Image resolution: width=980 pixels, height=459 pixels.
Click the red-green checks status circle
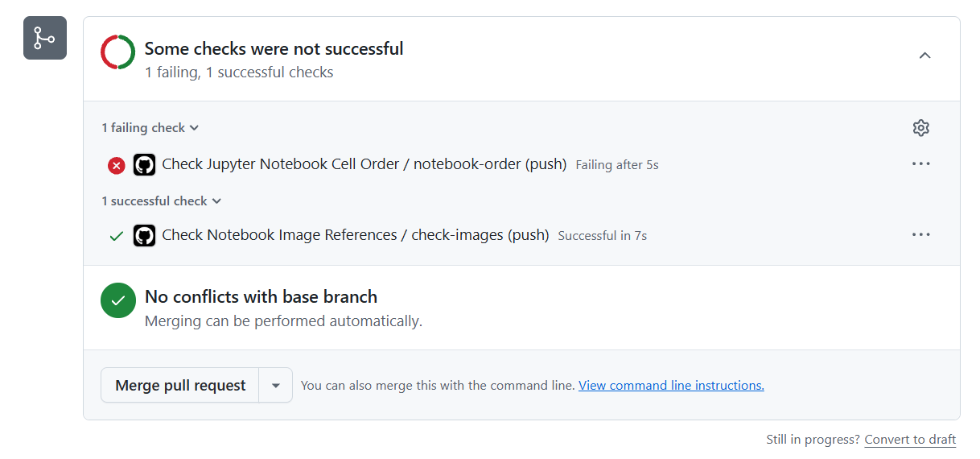pos(118,52)
